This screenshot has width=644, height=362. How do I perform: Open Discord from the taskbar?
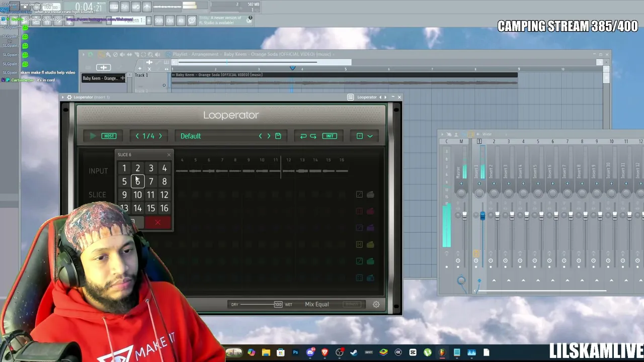tap(310, 352)
